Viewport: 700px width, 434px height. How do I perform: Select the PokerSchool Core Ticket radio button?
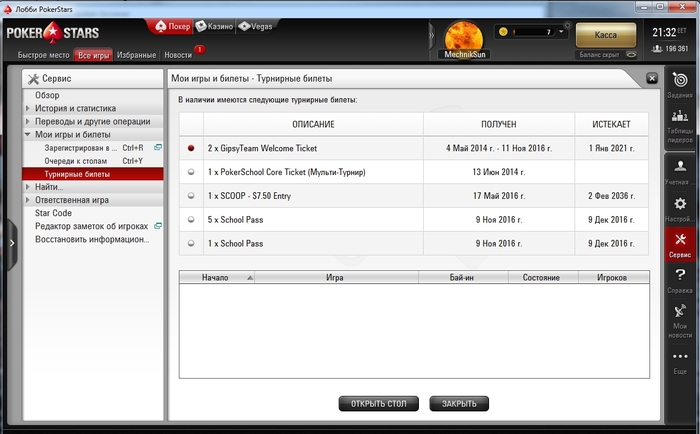(x=191, y=172)
